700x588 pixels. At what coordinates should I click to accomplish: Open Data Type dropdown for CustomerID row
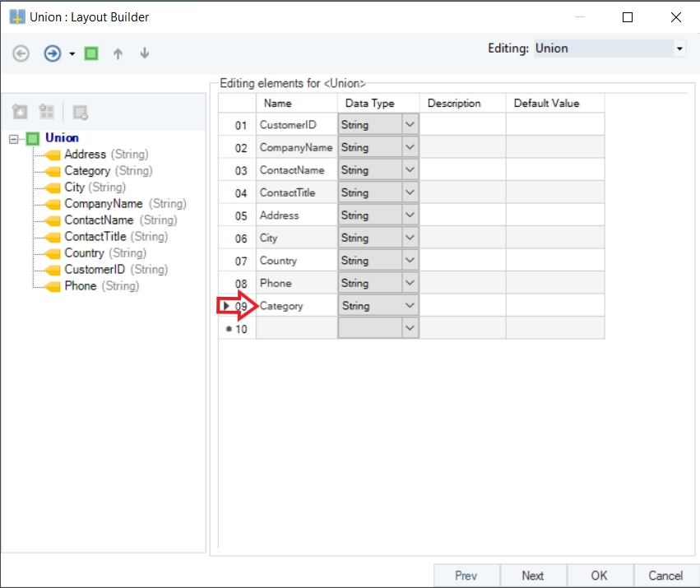point(410,125)
